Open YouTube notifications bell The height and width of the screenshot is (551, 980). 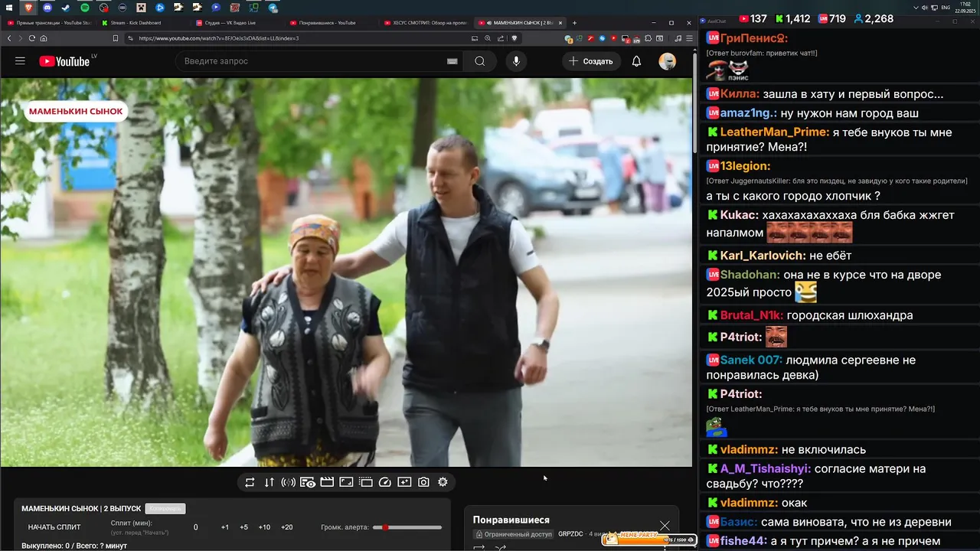[636, 61]
